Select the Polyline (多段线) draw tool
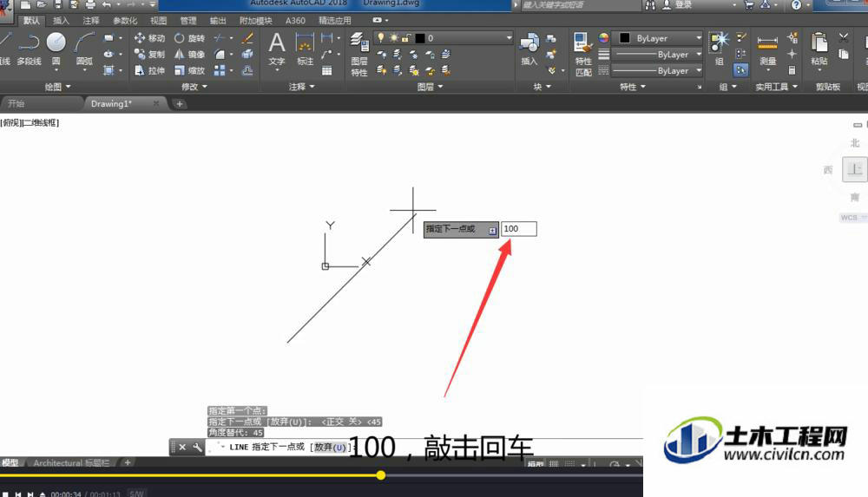This screenshot has height=497, width=868. click(29, 49)
